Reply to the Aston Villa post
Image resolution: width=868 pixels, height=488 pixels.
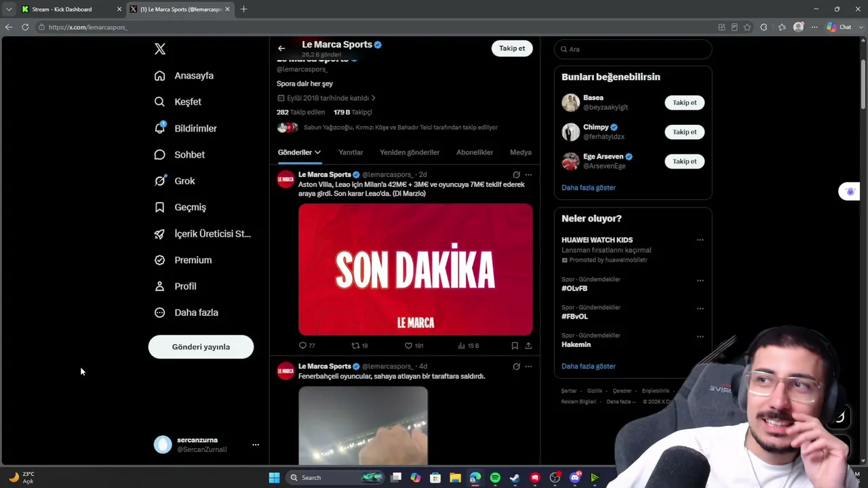(x=307, y=346)
